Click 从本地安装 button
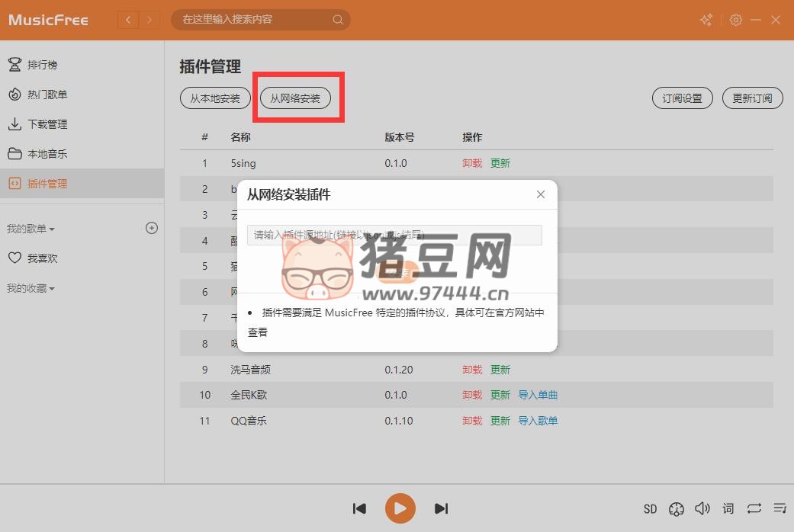 [215, 98]
